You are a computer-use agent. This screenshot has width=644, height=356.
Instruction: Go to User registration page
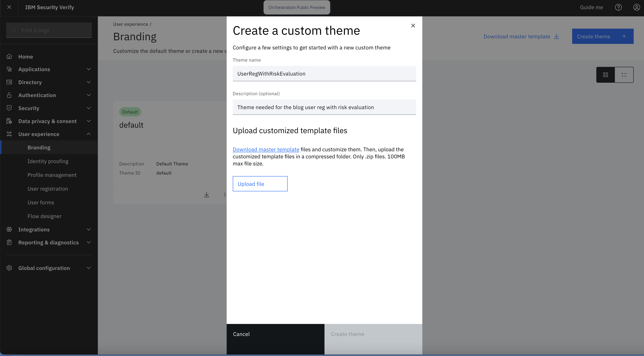tap(48, 189)
